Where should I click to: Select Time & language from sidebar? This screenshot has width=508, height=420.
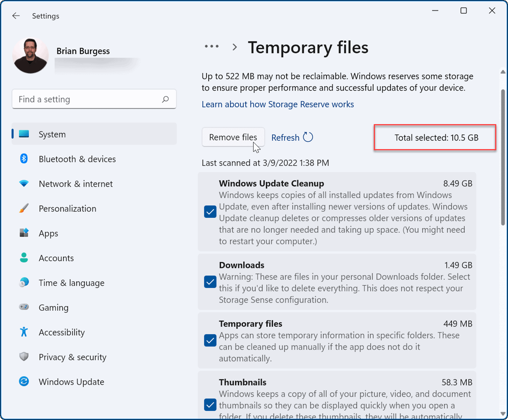[24, 283]
